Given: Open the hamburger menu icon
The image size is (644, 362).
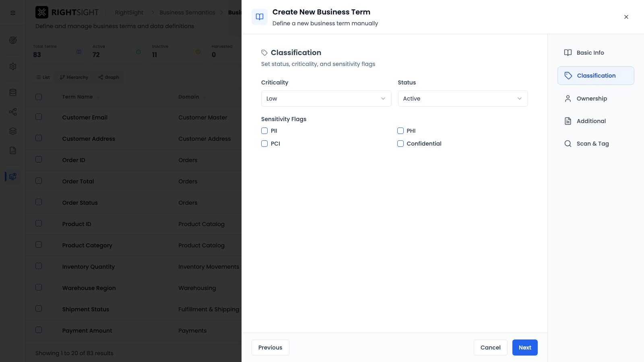Looking at the screenshot, I should click(13, 13).
